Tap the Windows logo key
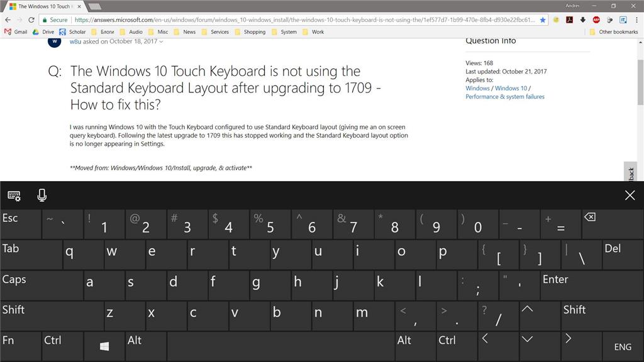Image resolution: width=644 pixels, height=362 pixels. (104, 346)
